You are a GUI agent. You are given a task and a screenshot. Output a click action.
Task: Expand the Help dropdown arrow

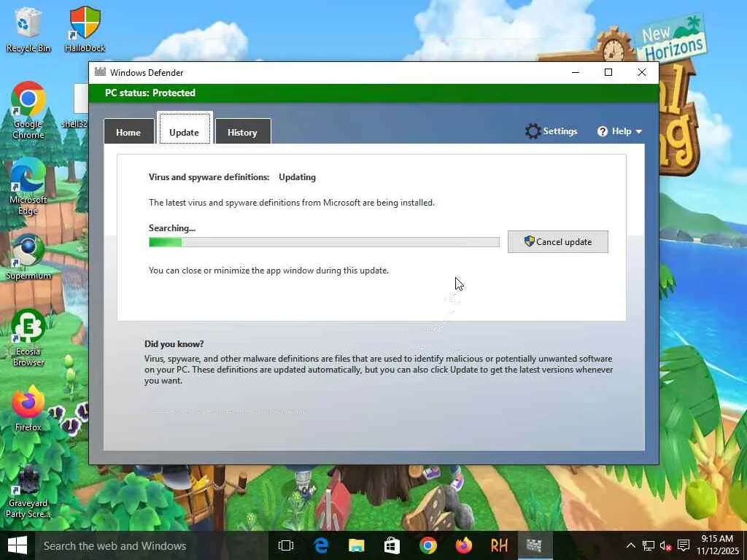point(639,131)
